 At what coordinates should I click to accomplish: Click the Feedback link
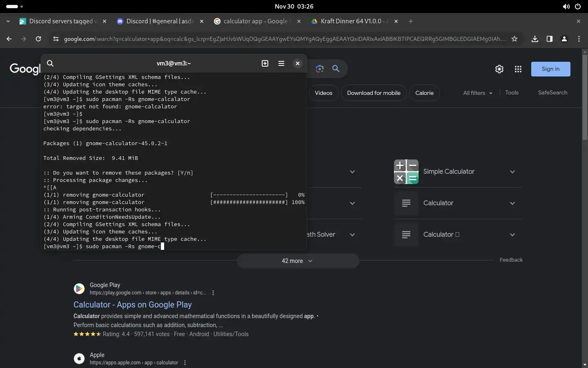coord(511,260)
